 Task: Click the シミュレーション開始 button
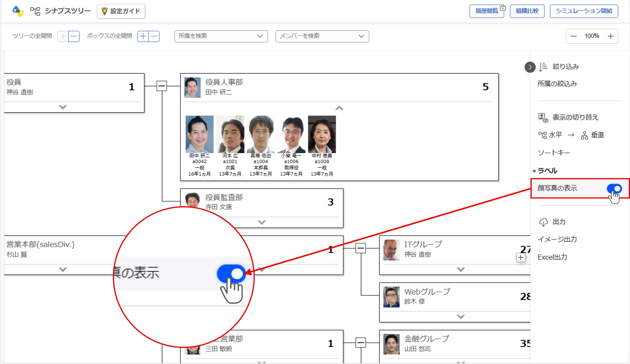(x=584, y=11)
